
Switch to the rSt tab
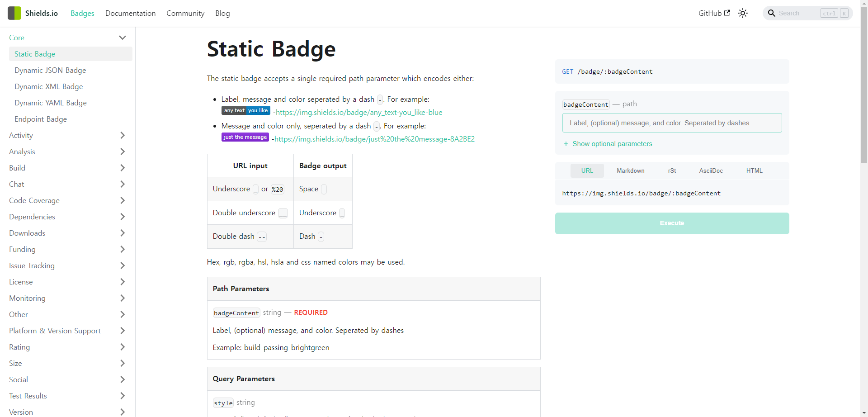tap(672, 171)
